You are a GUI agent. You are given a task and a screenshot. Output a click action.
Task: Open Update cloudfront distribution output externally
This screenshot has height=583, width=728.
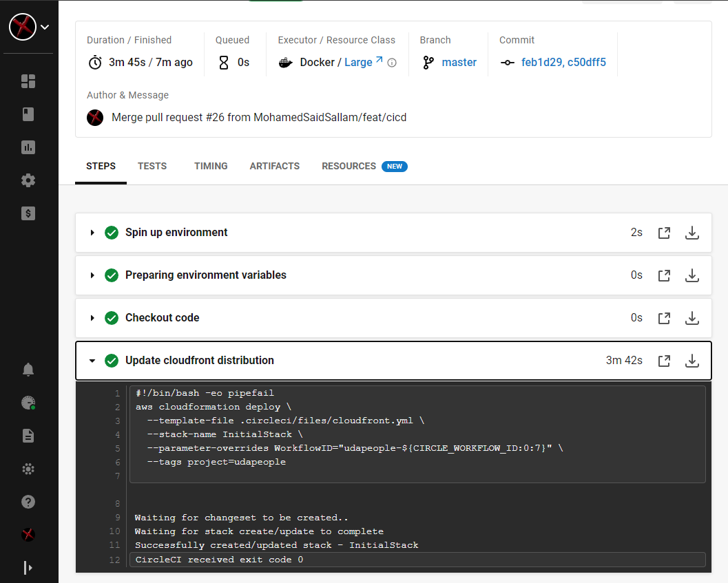coord(665,361)
